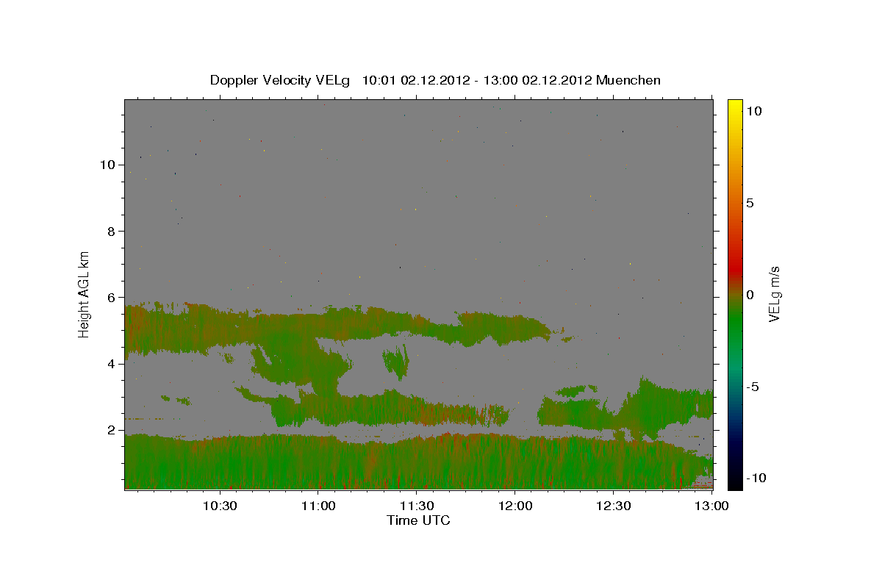The width and height of the screenshot is (882, 588).
Task: Click the colorbar value 5 label
Action: pos(750,203)
